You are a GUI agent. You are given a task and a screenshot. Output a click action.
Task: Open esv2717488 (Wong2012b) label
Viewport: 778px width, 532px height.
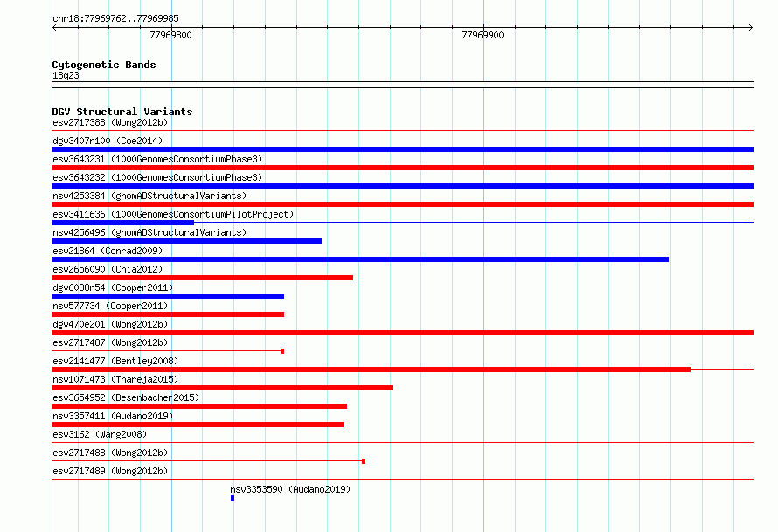110,453
